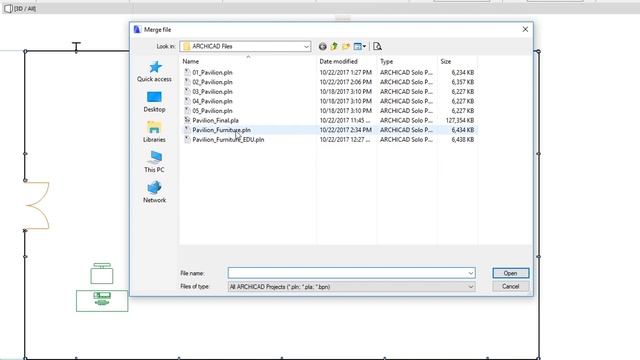Go back using the dialog's back arrow icon
This screenshot has height=360, width=640.
pos(322,47)
